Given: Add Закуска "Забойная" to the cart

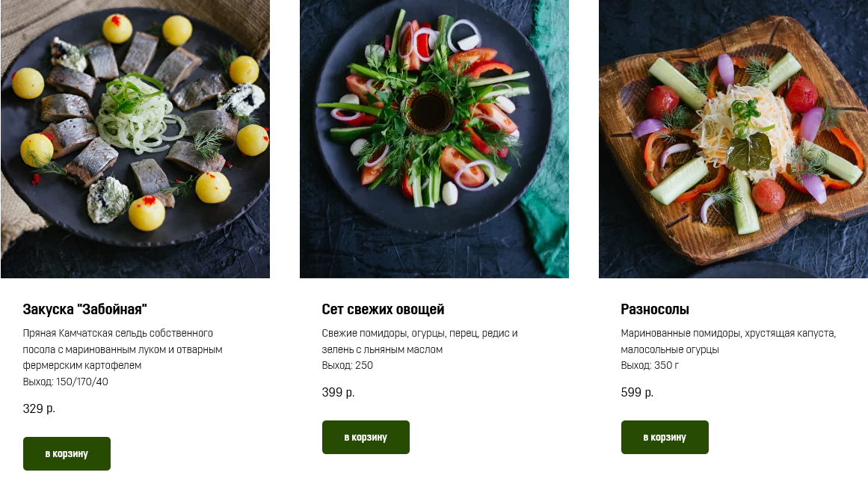Looking at the screenshot, I should point(67,453).
